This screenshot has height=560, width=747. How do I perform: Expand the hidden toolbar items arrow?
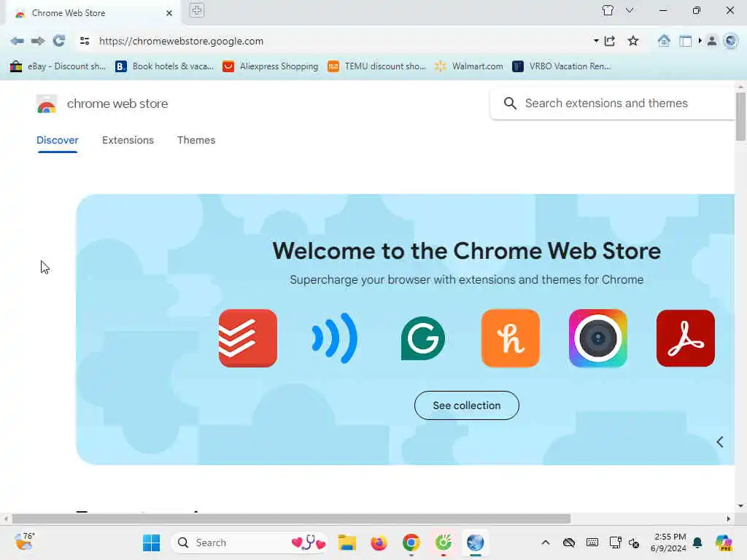pos(700,41)
